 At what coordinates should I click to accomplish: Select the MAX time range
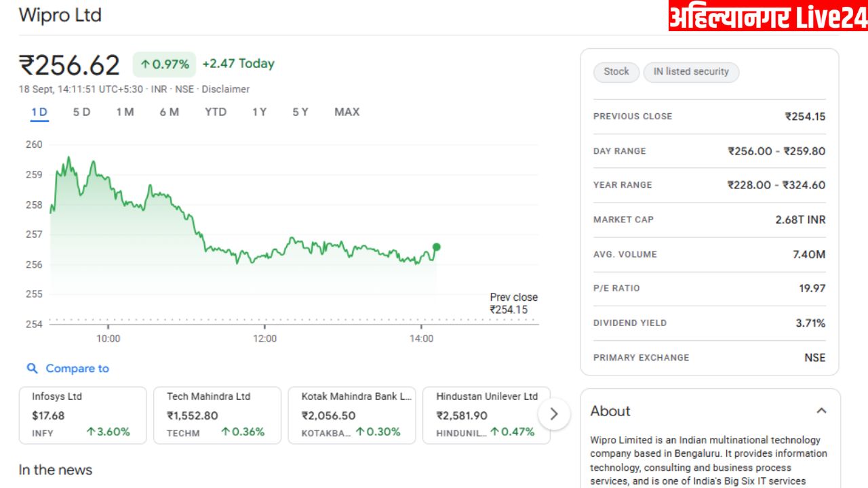click(347, 112)
